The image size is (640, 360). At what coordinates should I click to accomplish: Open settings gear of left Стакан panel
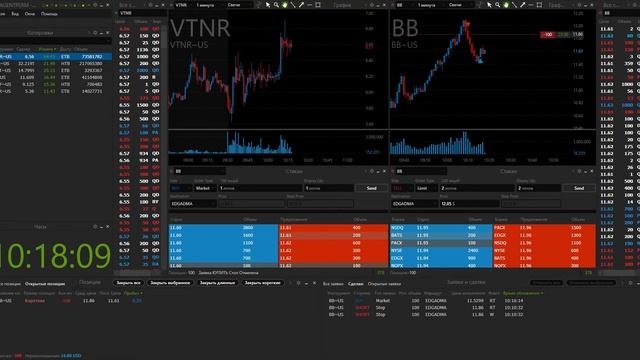371,171
